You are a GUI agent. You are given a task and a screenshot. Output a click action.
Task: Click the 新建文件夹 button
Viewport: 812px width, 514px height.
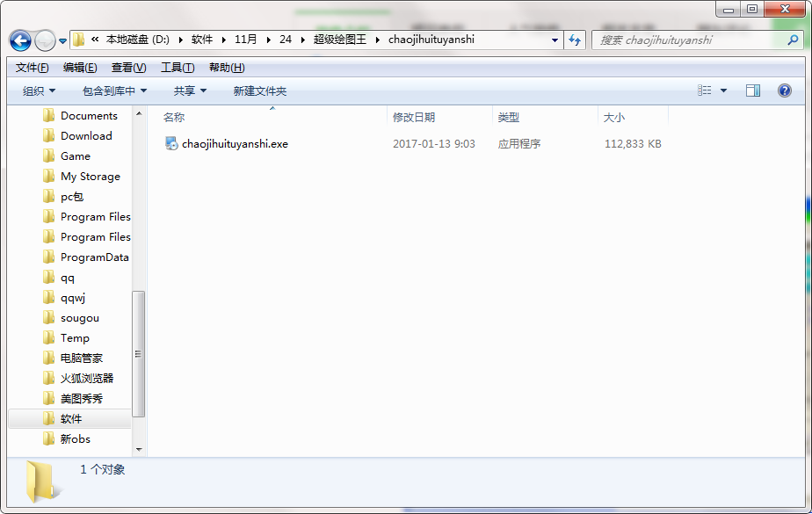coord(259,90)
